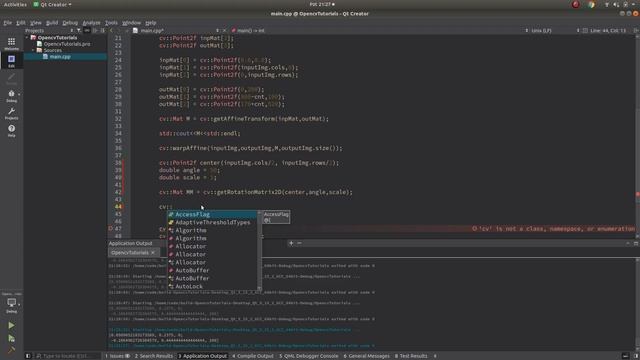Close the main.cpp document

pyautogui.click(x=224, y=31)
